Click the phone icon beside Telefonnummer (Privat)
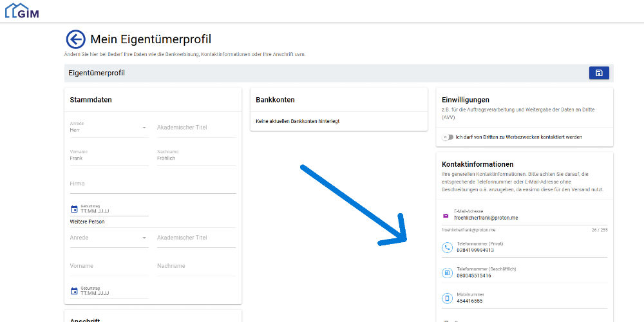 click(x=447, y=248)
